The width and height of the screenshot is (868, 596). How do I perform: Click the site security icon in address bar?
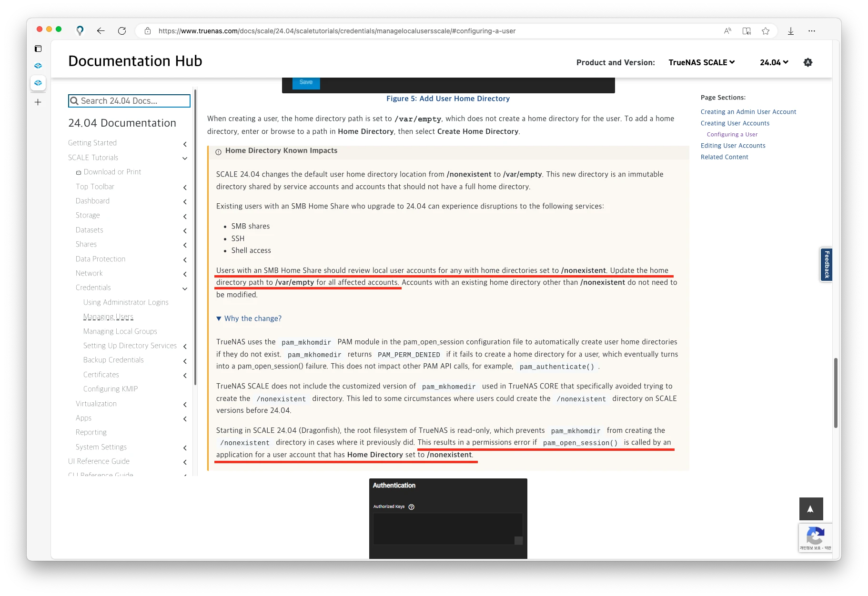148,30
